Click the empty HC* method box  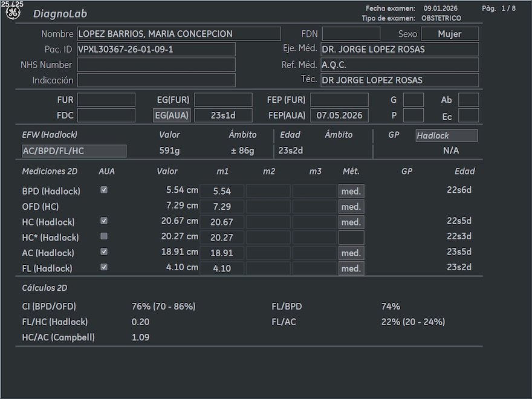[351, 237]
